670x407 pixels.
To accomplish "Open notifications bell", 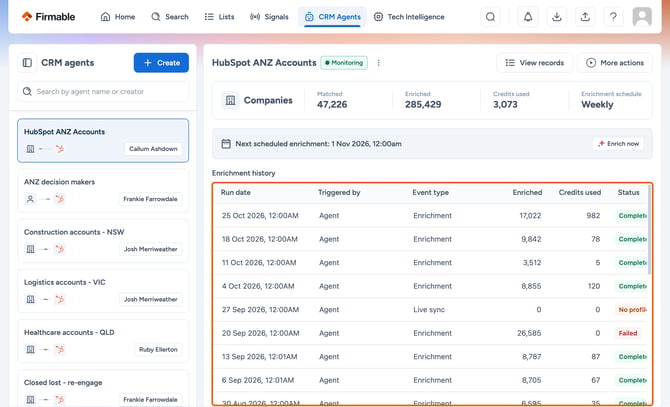I will coord(528,17).
